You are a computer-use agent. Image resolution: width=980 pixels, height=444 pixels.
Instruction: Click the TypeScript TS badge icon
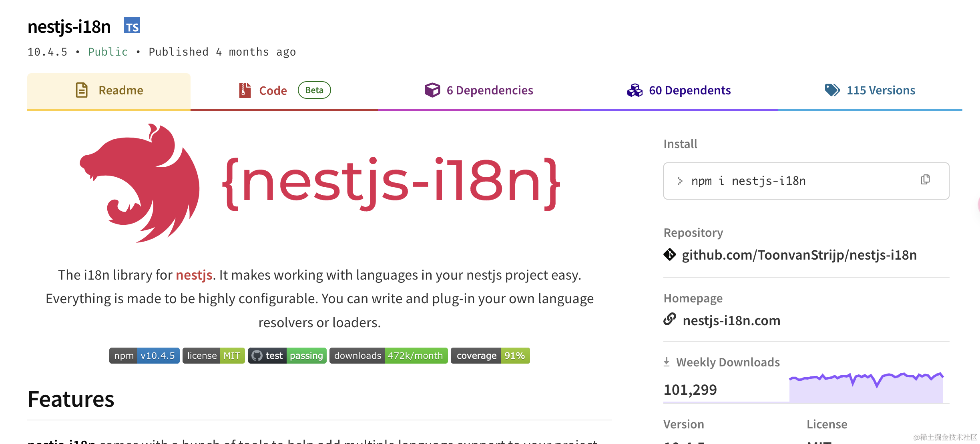pyautogui.click(x=132, y=26)
